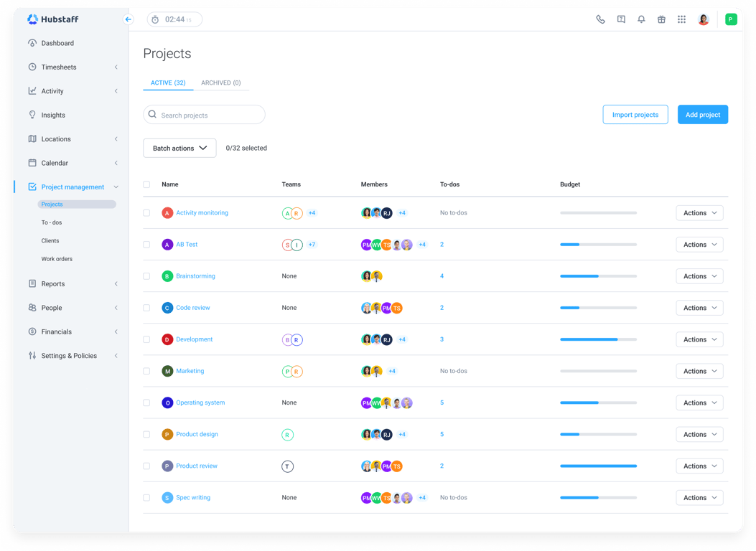The width and height of the screenshot is (756, 551).
Task: Click the Project management checkbox icon
Action: point(32,187)
